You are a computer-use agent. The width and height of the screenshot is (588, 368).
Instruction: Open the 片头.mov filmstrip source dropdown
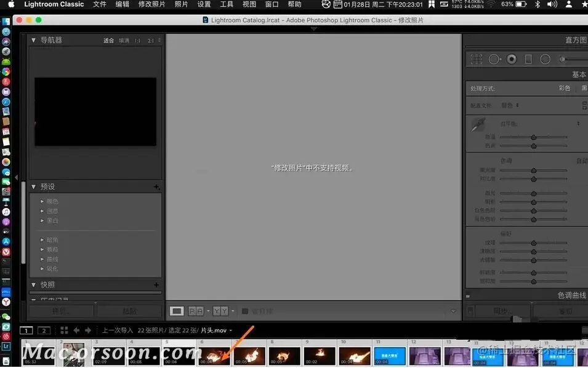(216, 330)
